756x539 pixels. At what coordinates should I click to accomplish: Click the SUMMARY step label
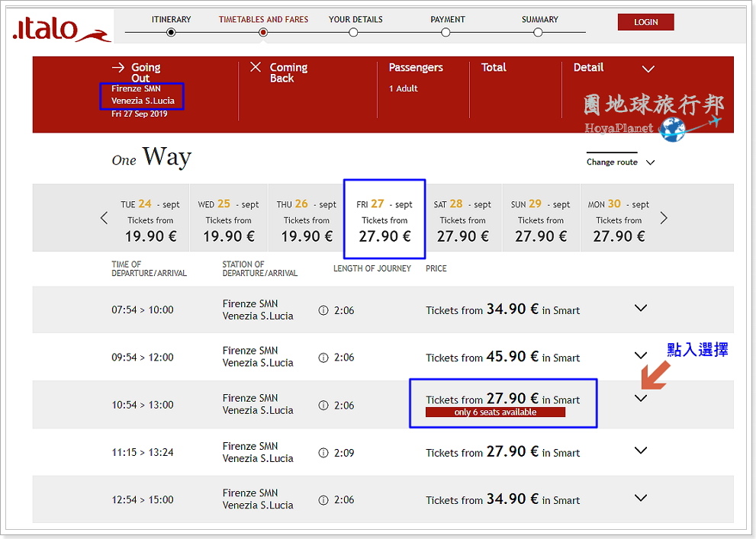click(x=539, y=19)
